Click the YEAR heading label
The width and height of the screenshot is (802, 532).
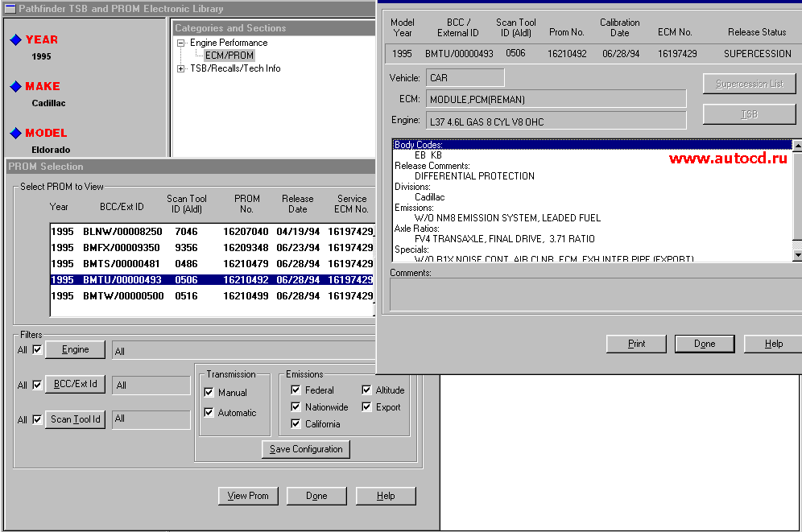pyautogui.click(x=42, y=40)
